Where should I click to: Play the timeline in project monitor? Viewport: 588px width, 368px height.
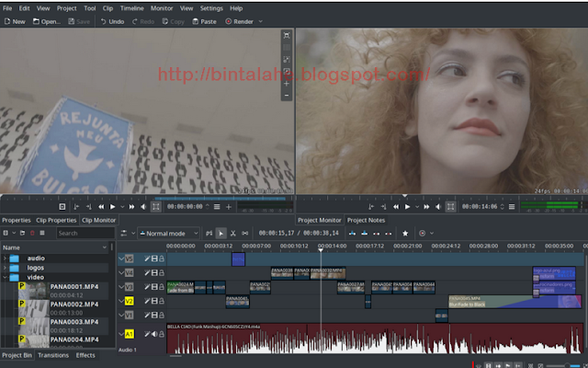(407, 206)
